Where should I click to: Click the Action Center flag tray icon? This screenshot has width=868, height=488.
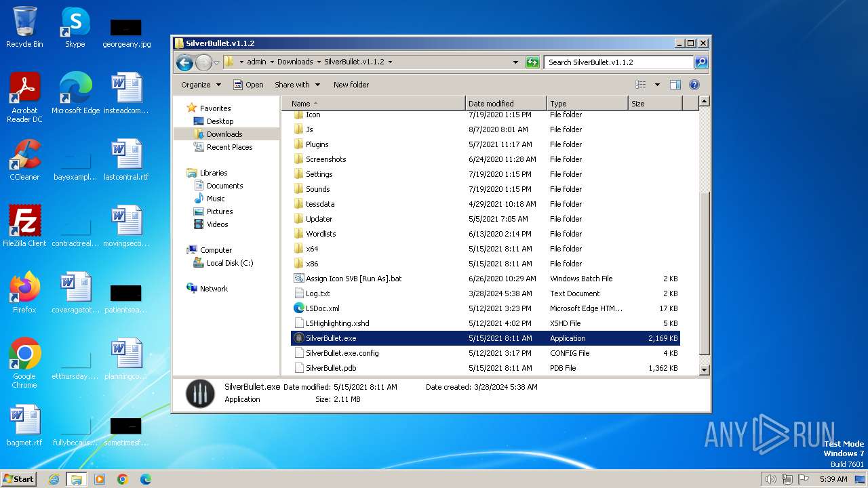(803, 479)
